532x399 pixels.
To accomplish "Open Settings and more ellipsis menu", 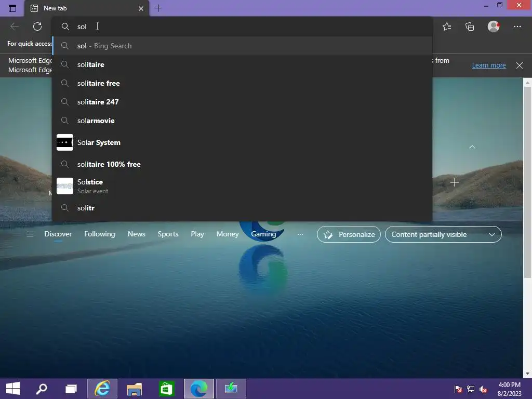I will [x=517, y=26].
